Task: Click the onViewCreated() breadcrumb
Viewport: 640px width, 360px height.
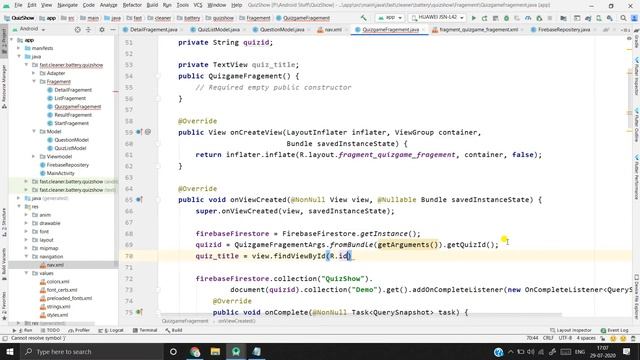Action: [x=237, y=321]
